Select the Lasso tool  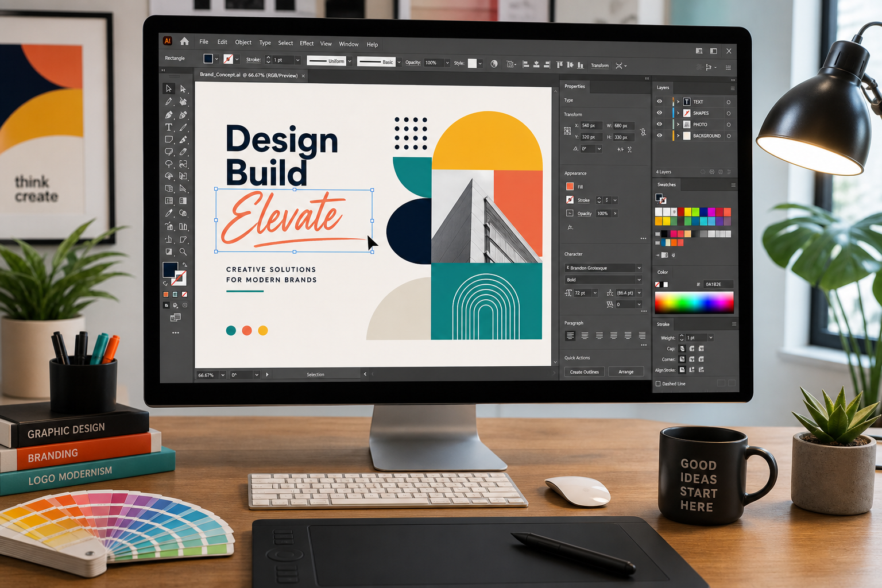click(168, 164)
